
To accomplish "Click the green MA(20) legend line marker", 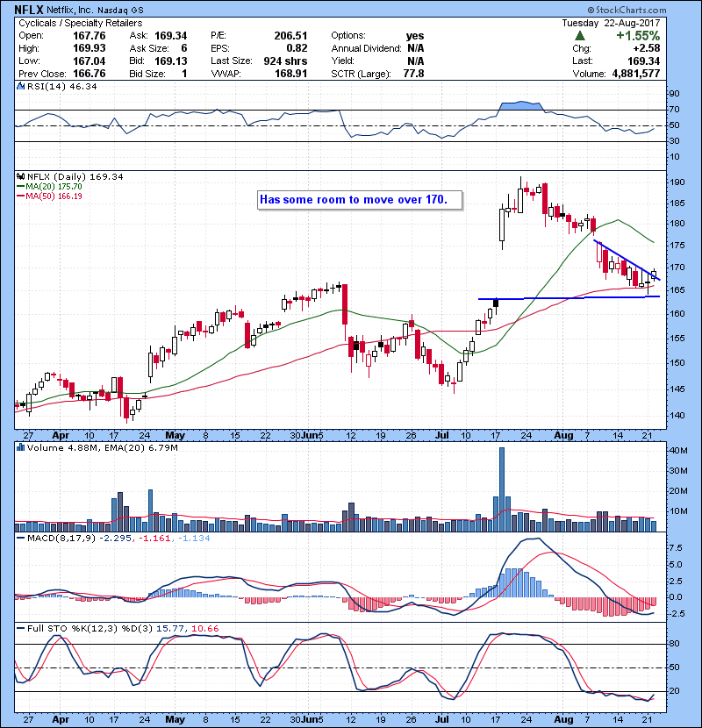I will coord(20,187).
